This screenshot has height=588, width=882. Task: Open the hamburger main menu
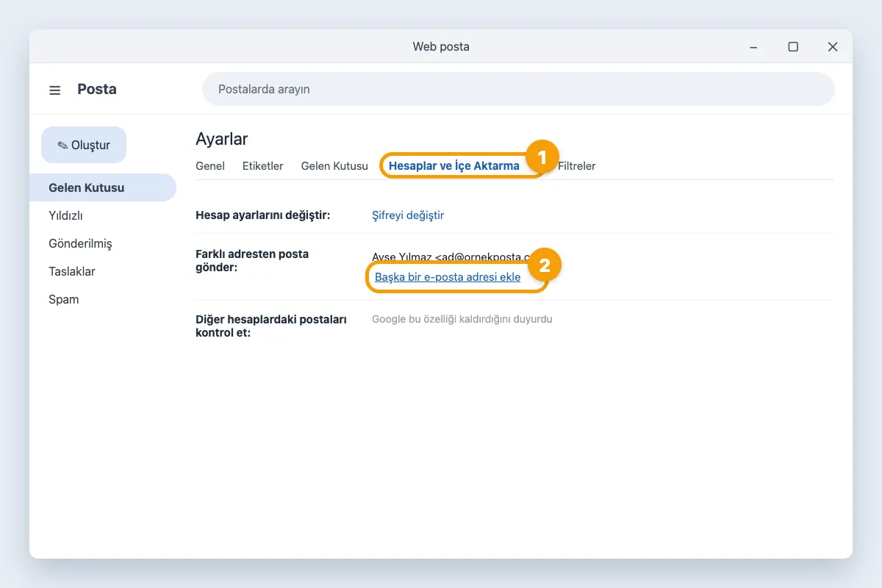coord(55,90)
